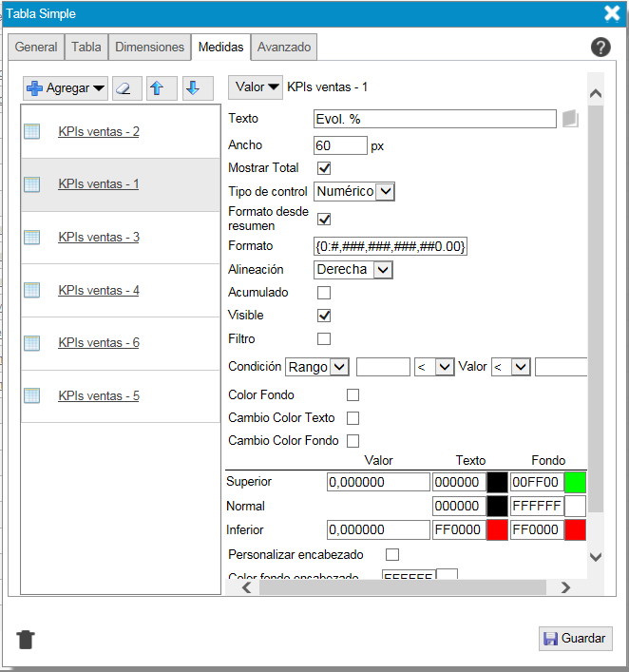
Task: Click the Guardar button
Action: click(576, 639)
